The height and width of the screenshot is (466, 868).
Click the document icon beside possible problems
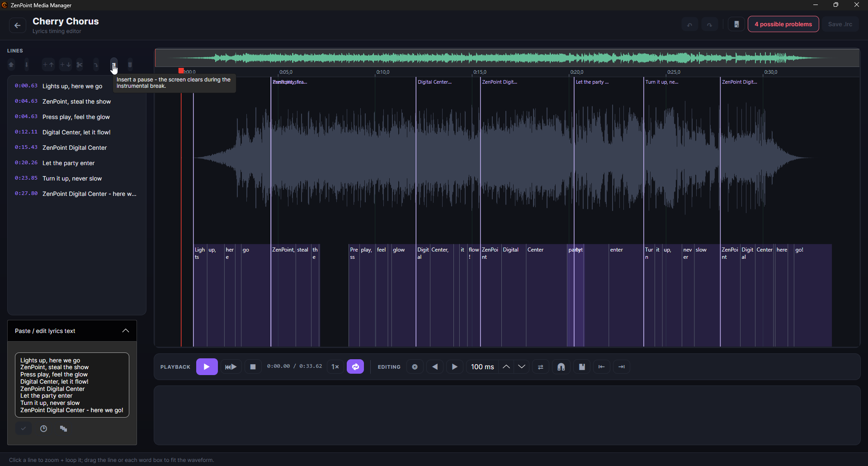736,24
